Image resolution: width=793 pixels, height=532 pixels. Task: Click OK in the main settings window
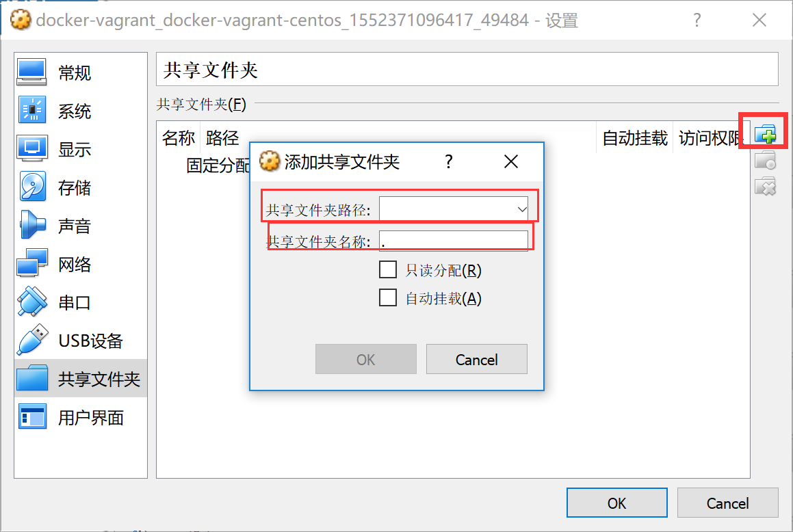tap(616, 503)
